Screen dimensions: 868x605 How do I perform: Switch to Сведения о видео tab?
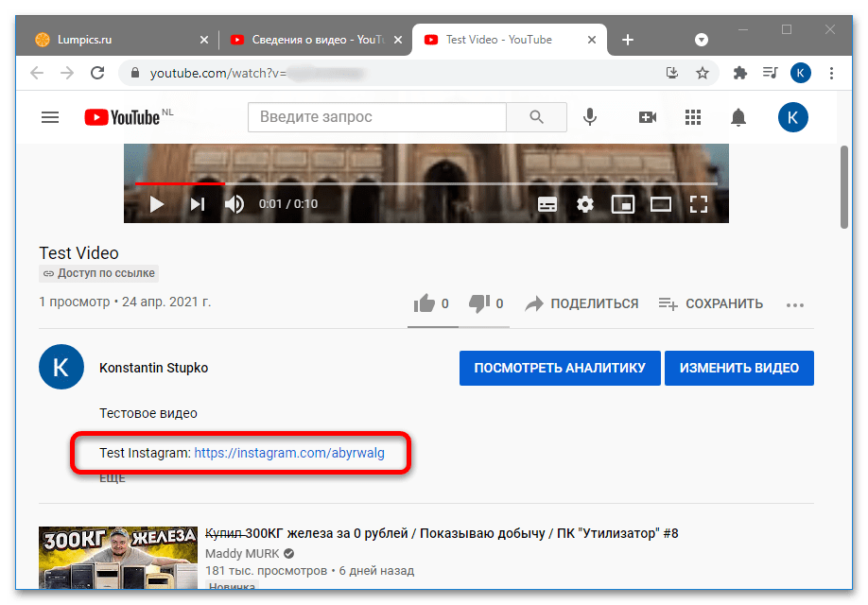point(317,40)
